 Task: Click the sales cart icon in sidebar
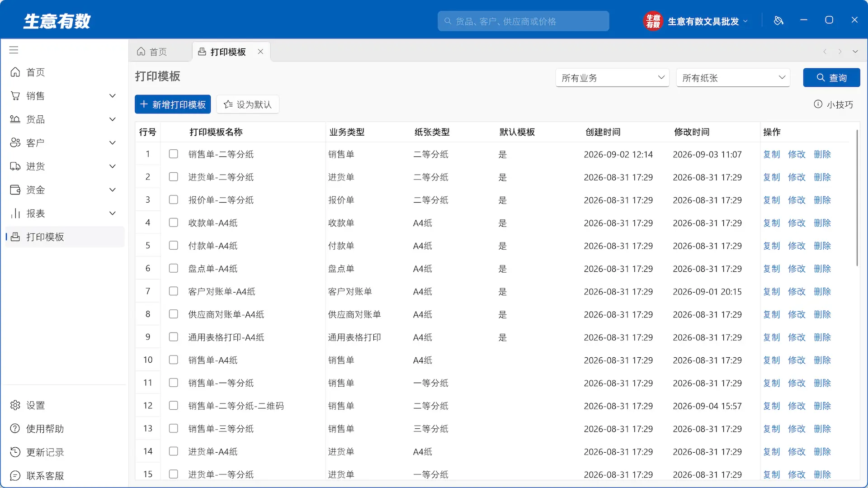pos(15,96)
